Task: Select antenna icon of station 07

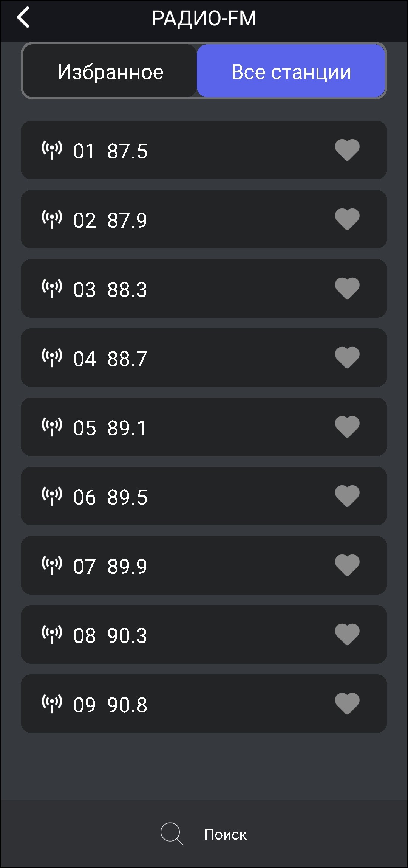Action: tap(52, 565)
